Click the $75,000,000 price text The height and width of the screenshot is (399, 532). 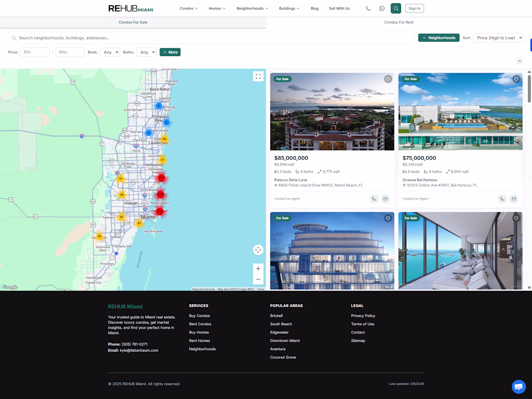[x=419, y=158]
